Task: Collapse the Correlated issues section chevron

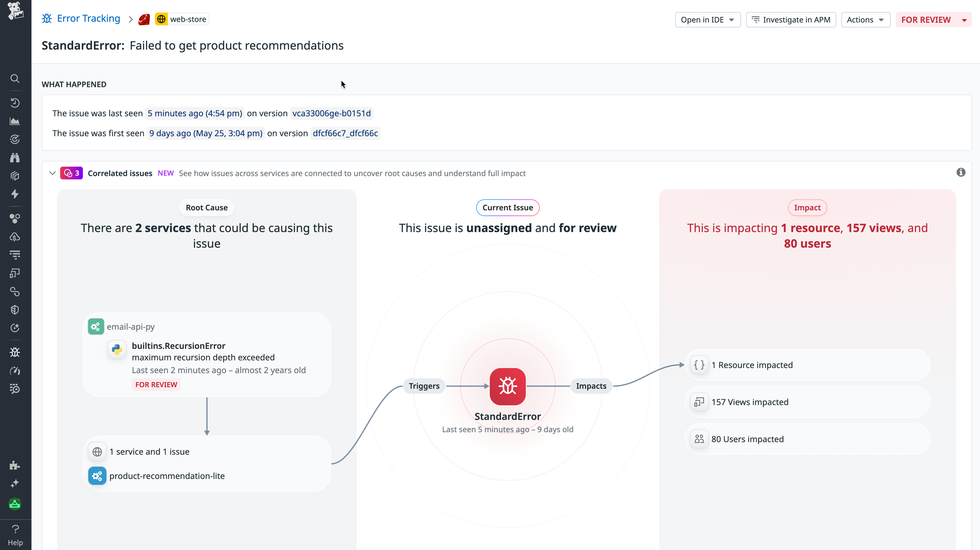Action: tap(52, 173)
